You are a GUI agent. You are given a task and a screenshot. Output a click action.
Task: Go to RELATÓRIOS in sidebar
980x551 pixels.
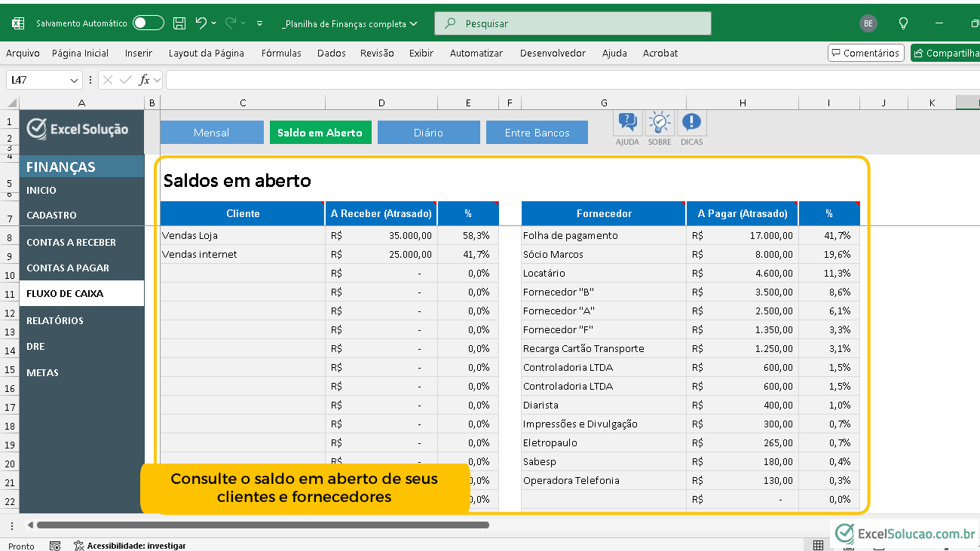pyautogui.click(x=55, y=320)
